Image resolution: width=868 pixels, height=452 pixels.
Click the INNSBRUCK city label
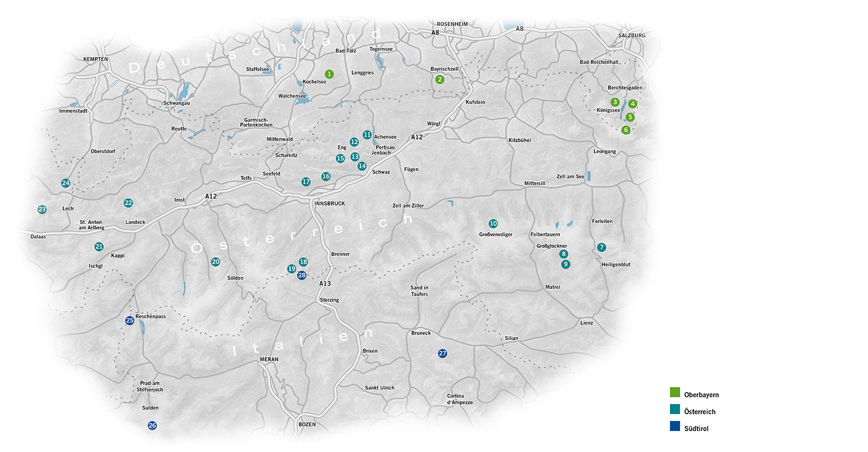point(329,203)
